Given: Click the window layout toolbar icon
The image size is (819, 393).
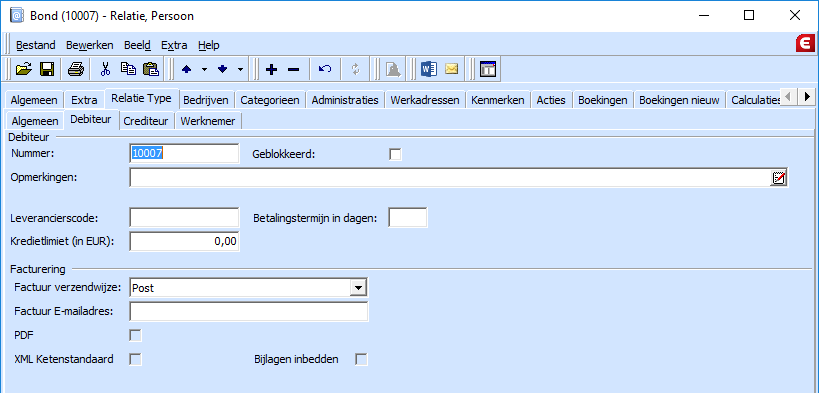Looking at the screenshot, I should pyautogui.click(x=488, y=69).
